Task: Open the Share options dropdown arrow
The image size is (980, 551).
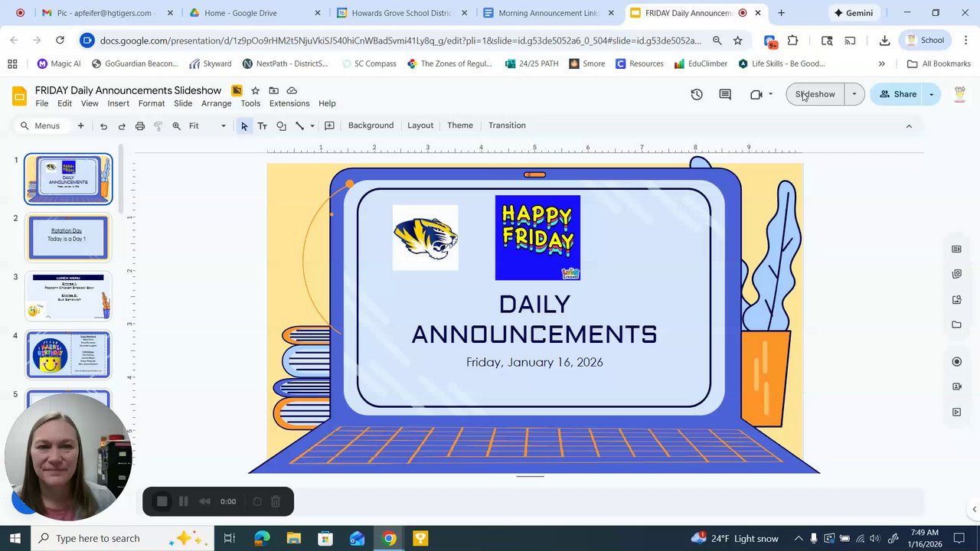Action: 932,94
